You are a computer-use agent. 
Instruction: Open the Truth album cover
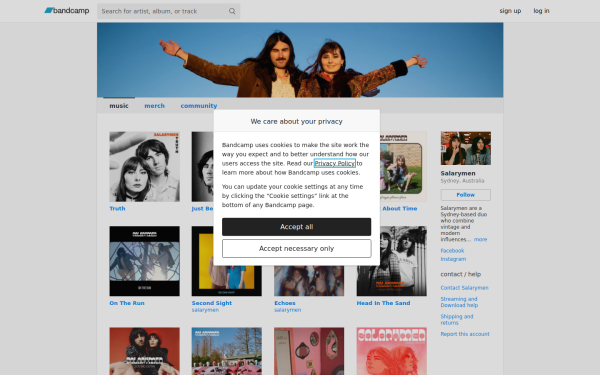click(x=144, y=166)
